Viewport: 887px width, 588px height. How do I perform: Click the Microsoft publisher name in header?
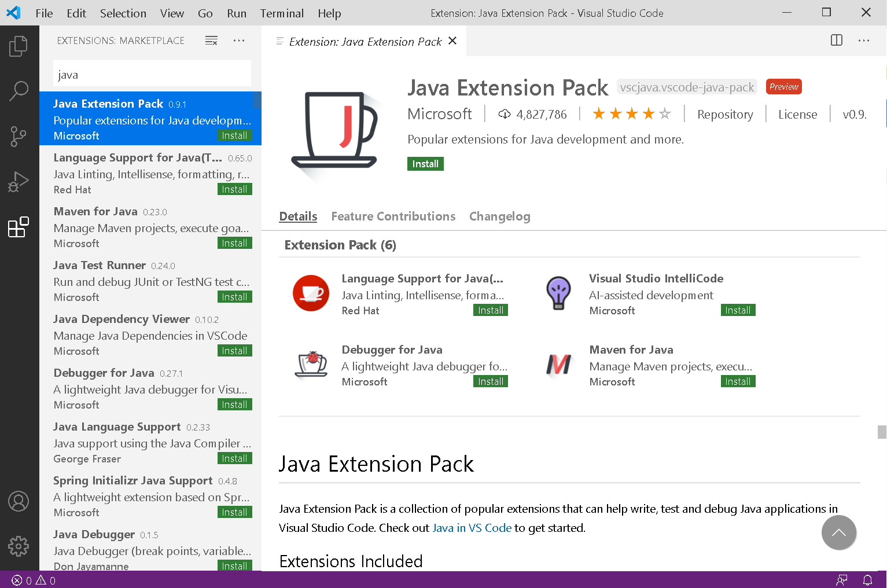(440, 114)
